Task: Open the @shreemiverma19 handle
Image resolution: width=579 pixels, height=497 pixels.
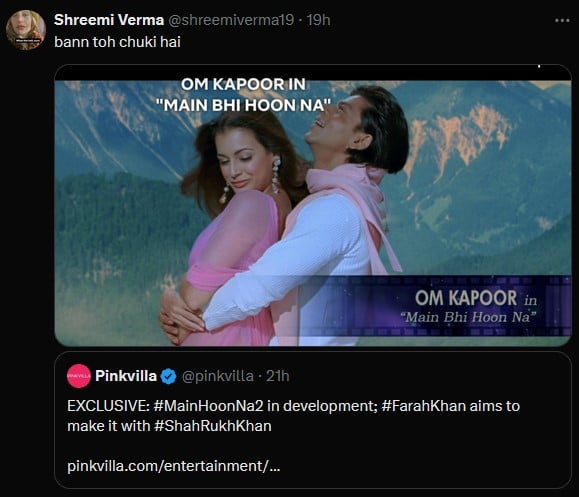Action: (231, 20)
